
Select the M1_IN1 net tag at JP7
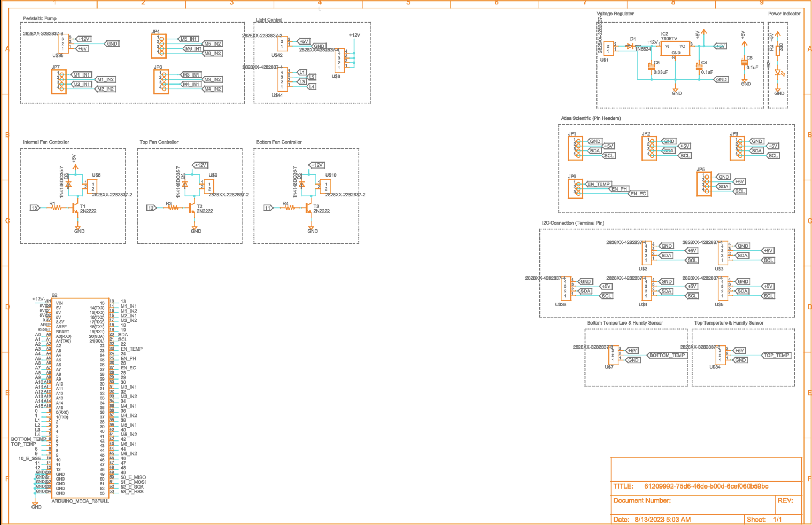tap(81, 75)
